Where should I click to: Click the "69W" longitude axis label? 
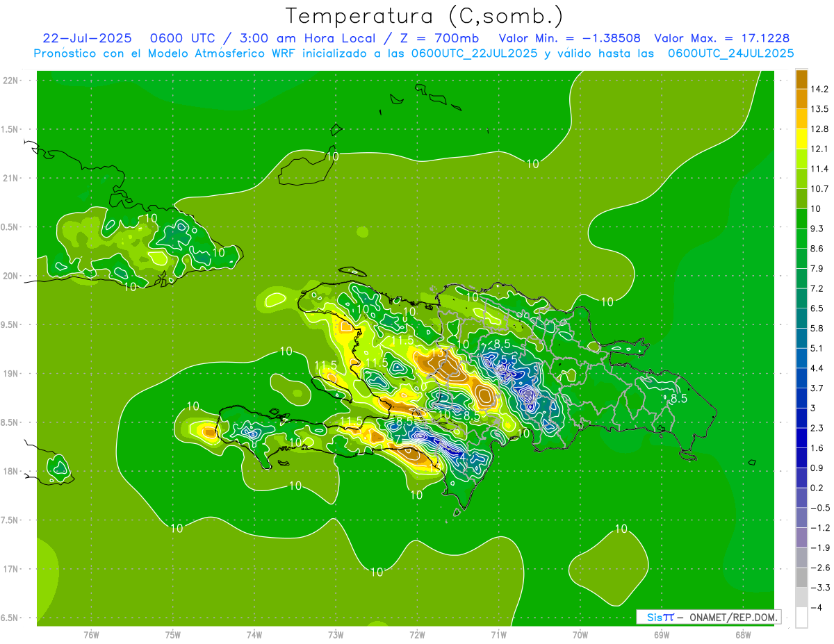pos(662,635)
